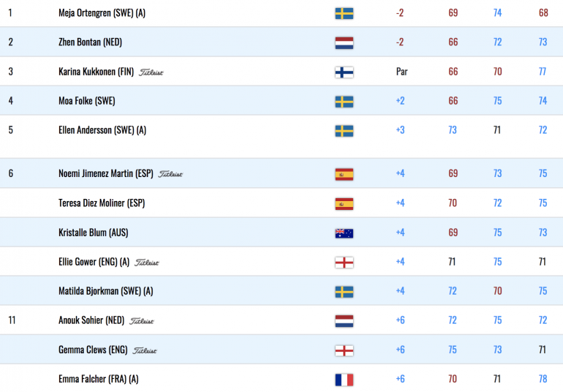Screen dimensions: 563x392
Task: Click Emma Falcher's round score 78
Action: pyautogui.click(x=543, y=379)
